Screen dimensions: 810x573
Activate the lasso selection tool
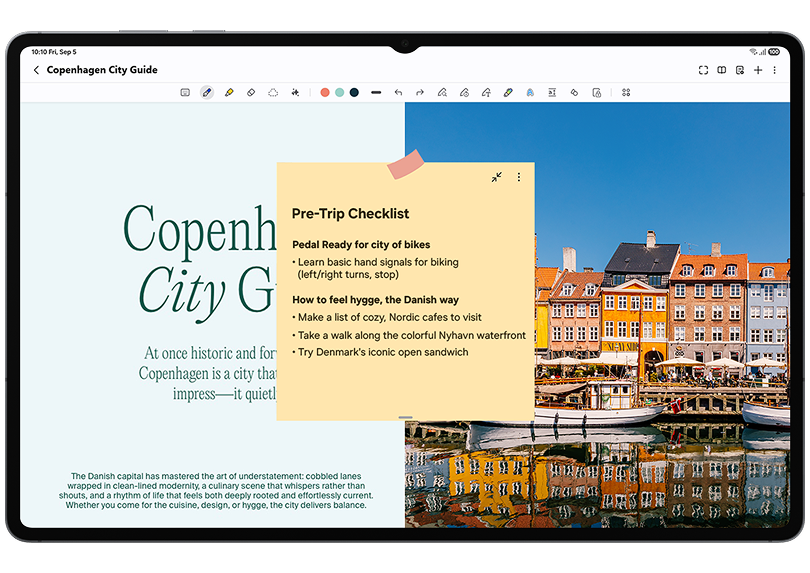(273, 92)
